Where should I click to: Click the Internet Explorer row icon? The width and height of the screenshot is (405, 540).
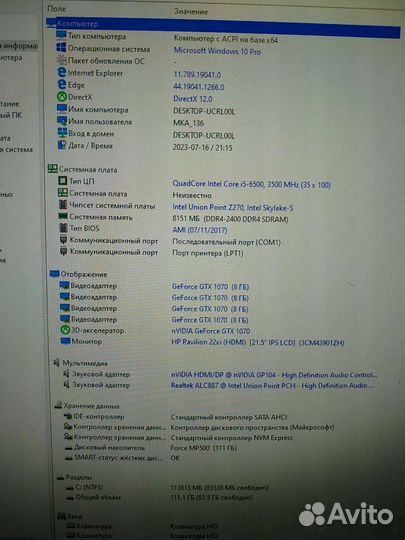[x=62, y=72]
